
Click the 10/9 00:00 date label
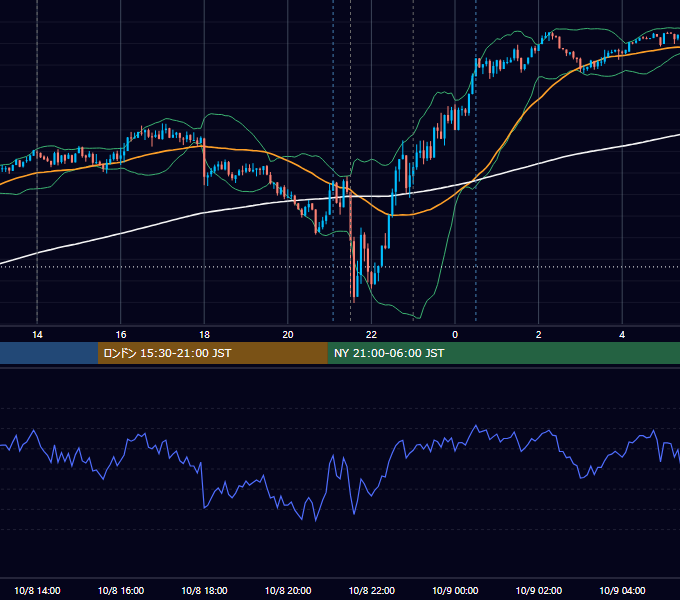point(455,590)
